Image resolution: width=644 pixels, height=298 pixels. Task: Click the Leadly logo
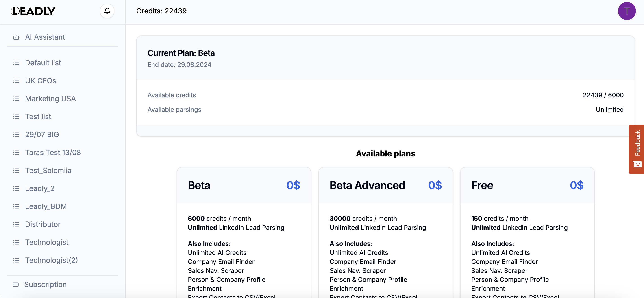pyautogui.click(x=33, y=11)
